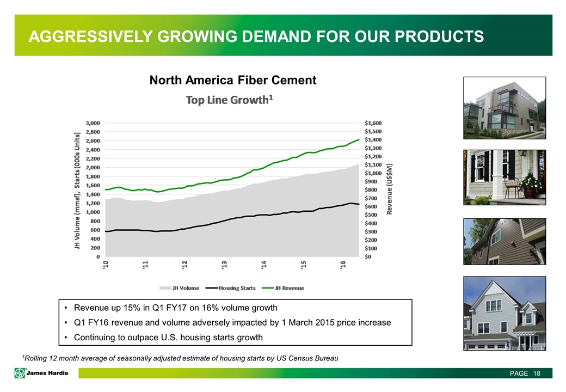Select the 'Q1 FY16 revenue and volume' bullet
The height and width of the screenshot is (392, 566).
[232, 323]
